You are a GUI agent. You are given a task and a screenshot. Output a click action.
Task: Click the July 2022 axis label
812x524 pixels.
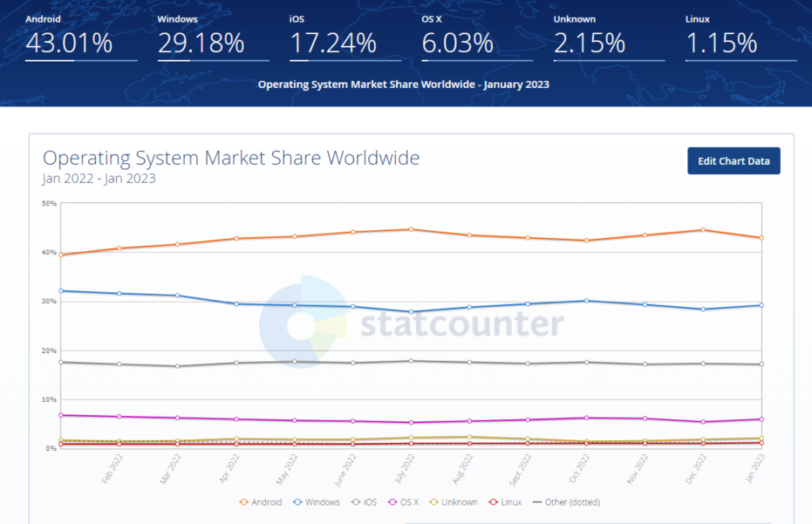coord(404,468)
